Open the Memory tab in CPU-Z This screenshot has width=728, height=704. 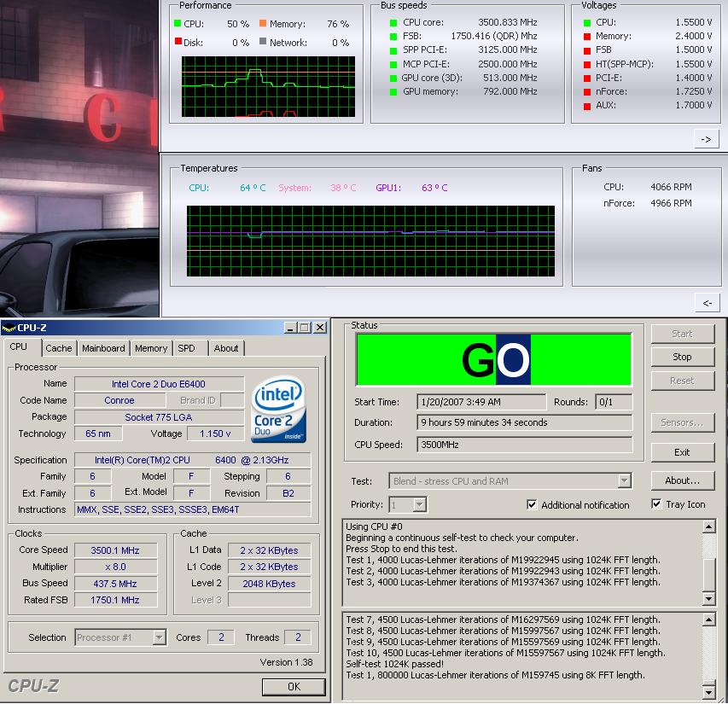coord(151,348)
